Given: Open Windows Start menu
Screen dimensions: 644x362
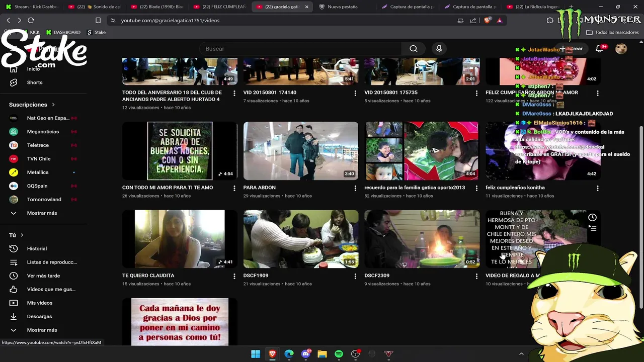Looking at the screenshot, I should (x=256, y=354).
